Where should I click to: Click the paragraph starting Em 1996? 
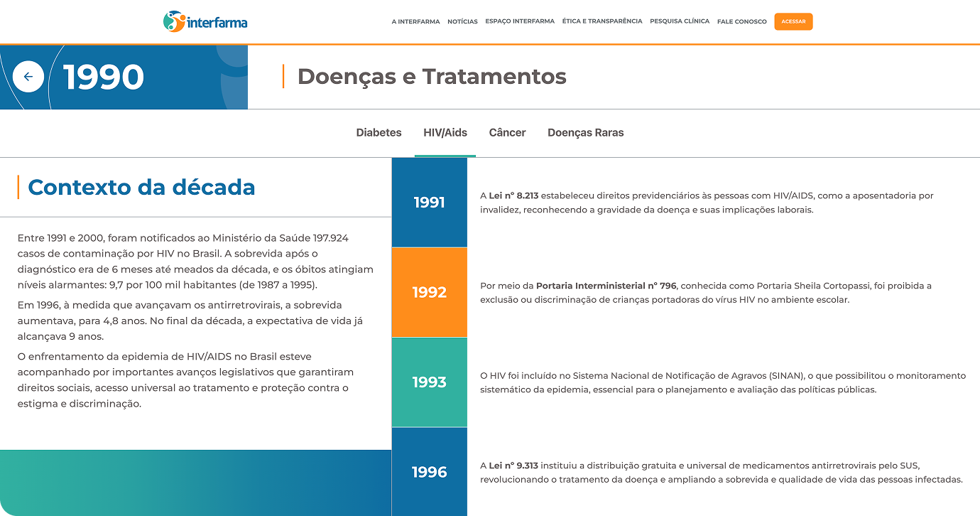tap(190, 321)
